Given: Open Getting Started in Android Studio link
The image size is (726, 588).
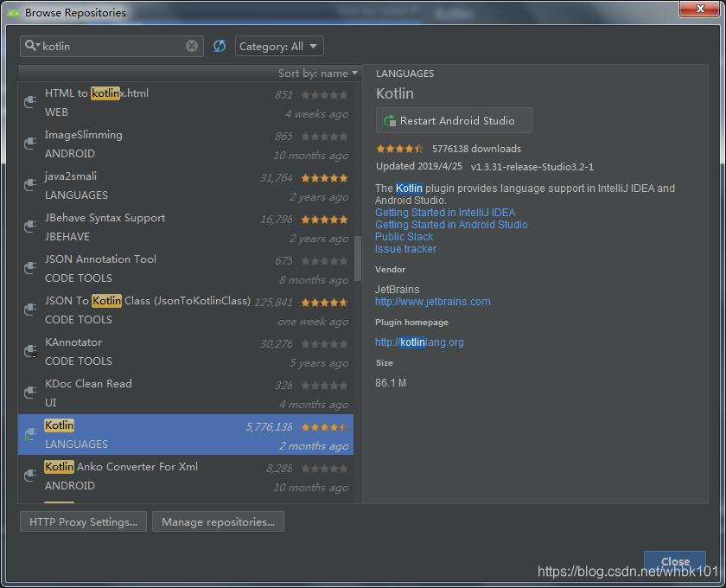Looking at the screenshot, I should (451, 225).
